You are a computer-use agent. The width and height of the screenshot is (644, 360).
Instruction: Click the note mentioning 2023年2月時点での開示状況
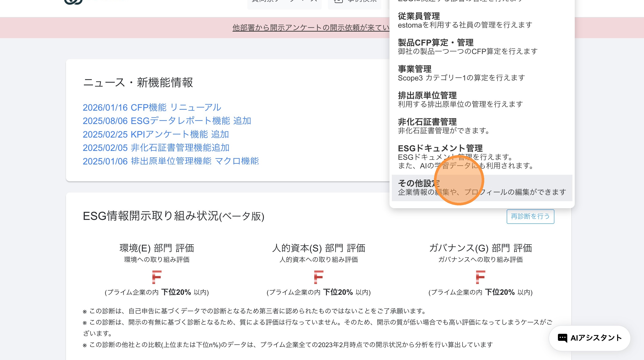pos(288,345)
